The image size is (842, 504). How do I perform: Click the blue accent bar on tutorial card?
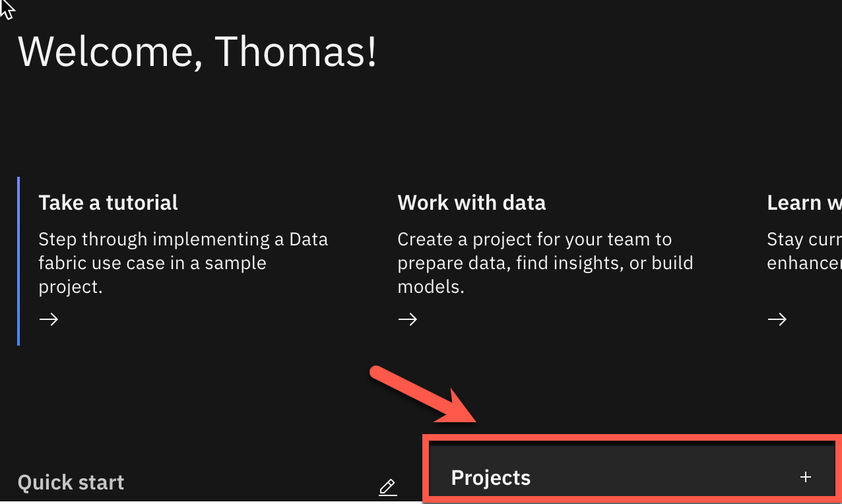[18, 261]
